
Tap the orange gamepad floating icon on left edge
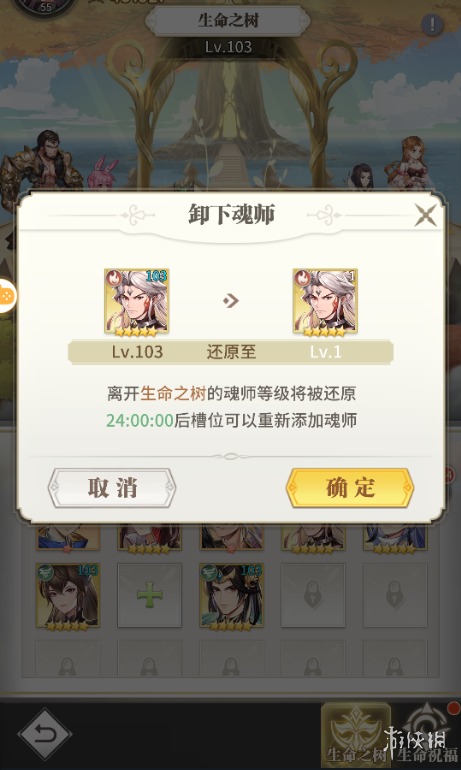7,296
